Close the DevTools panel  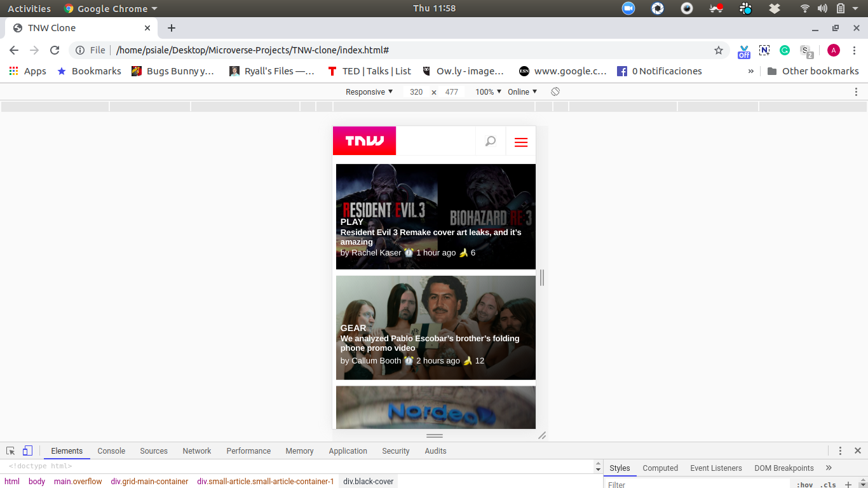(x=857, y=451)
